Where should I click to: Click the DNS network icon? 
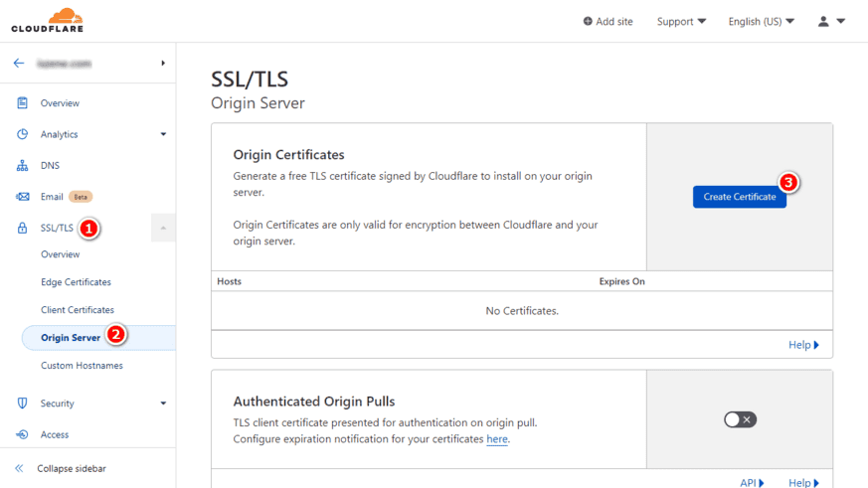click(22, 166)
